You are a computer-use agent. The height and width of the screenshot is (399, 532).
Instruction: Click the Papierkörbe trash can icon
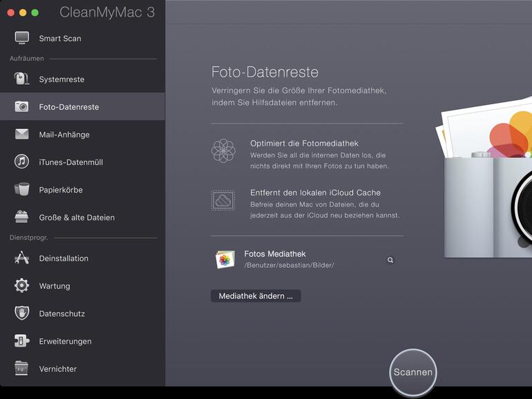point(22,190)
